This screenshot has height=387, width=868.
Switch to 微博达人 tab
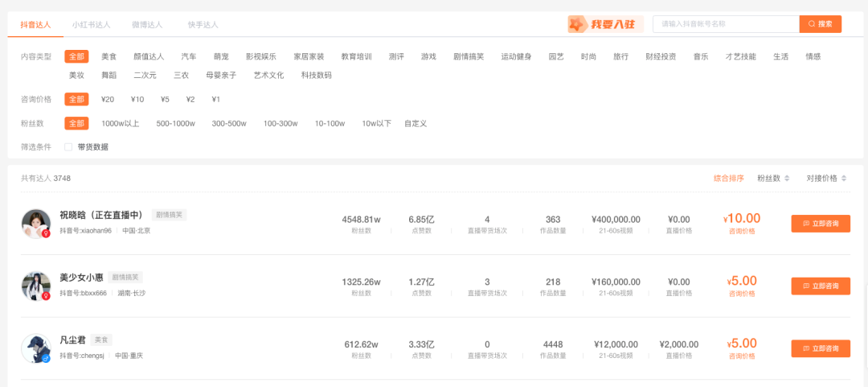[x=147, y=24]
